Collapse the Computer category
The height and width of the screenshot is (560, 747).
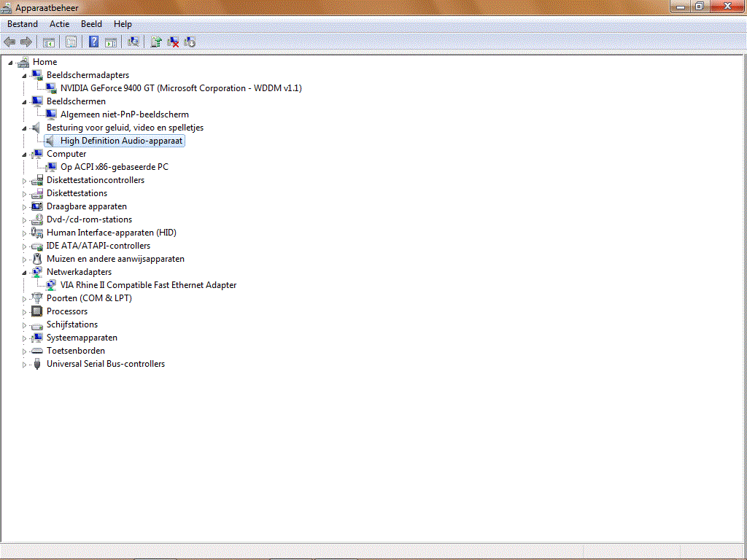pos(24,155)
